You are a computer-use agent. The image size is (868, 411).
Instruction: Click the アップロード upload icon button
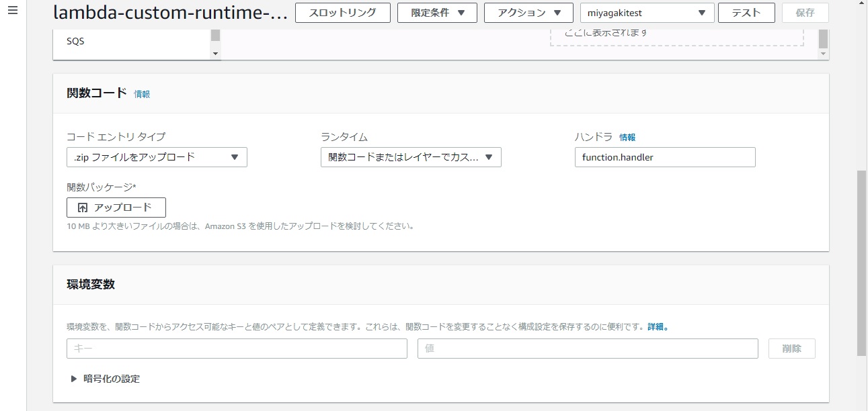point(116,208)
